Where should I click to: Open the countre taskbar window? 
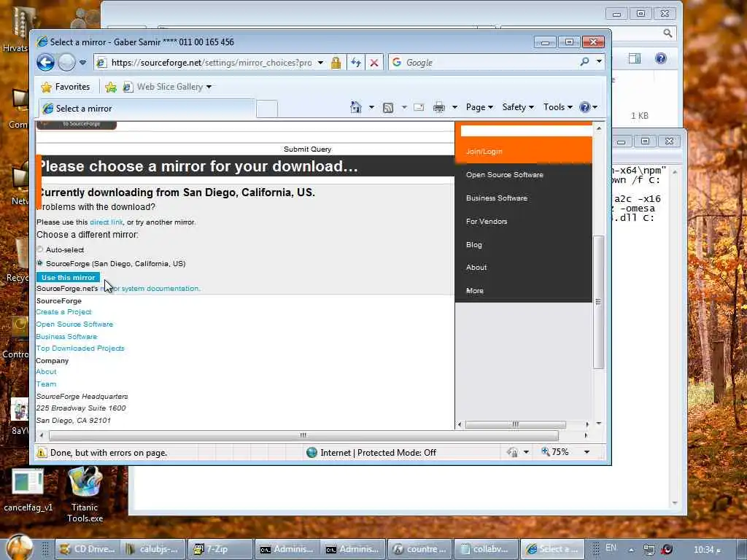419,549
